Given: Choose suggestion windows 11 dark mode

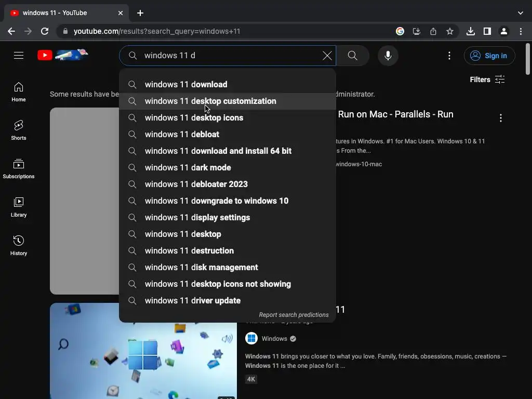Looking at the screenshot, I should [228, 168].
